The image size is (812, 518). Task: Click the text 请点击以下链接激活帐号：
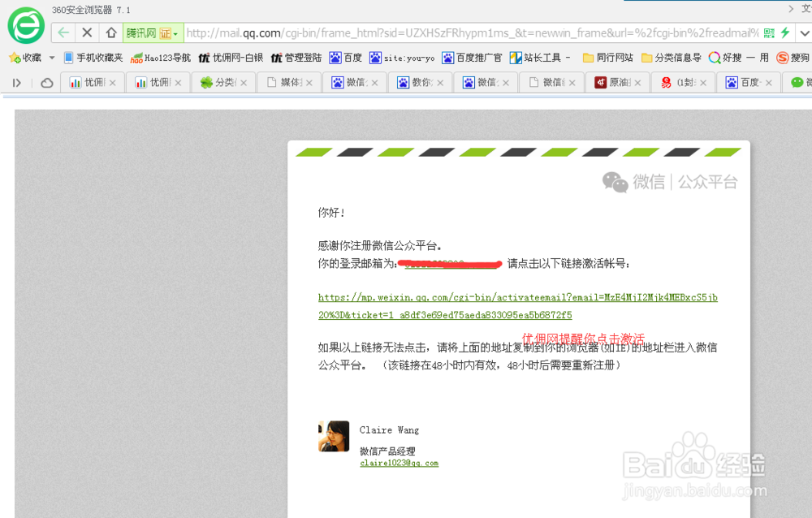coord(568,264)
